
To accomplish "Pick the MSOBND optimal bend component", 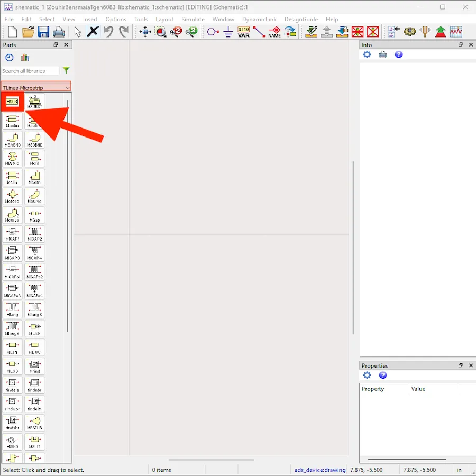I will pos(34,140).
